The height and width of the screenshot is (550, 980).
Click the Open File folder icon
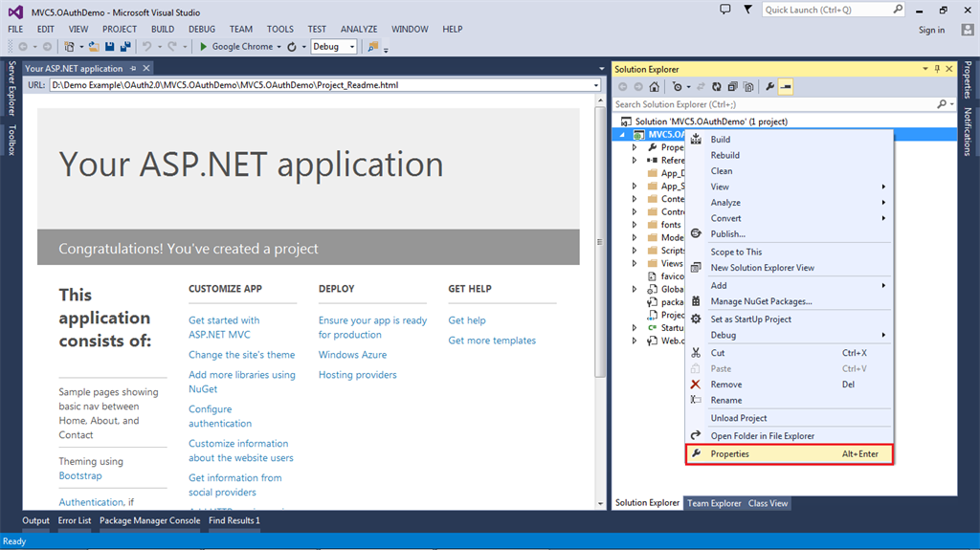point(94,46)
